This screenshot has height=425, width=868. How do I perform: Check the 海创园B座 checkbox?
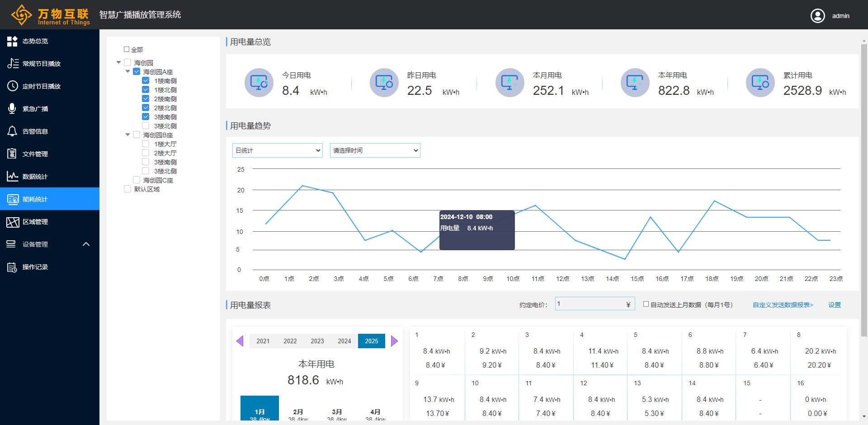coord(137,135)
